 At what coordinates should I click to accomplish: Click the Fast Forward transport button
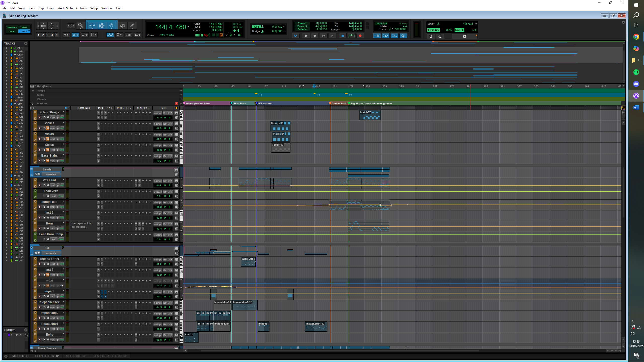coord(324,36)
